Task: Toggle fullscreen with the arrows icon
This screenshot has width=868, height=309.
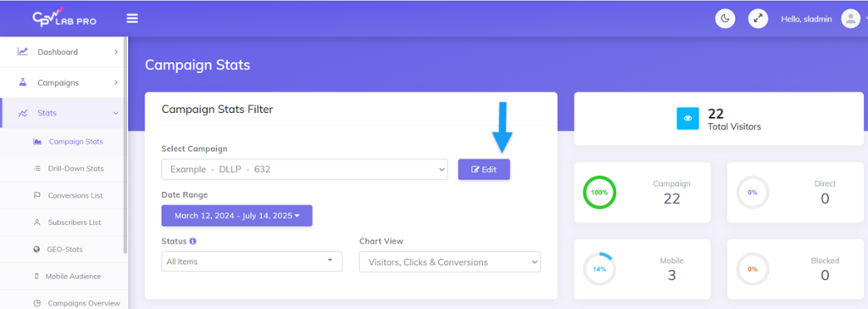Action: tap(758, 19)
